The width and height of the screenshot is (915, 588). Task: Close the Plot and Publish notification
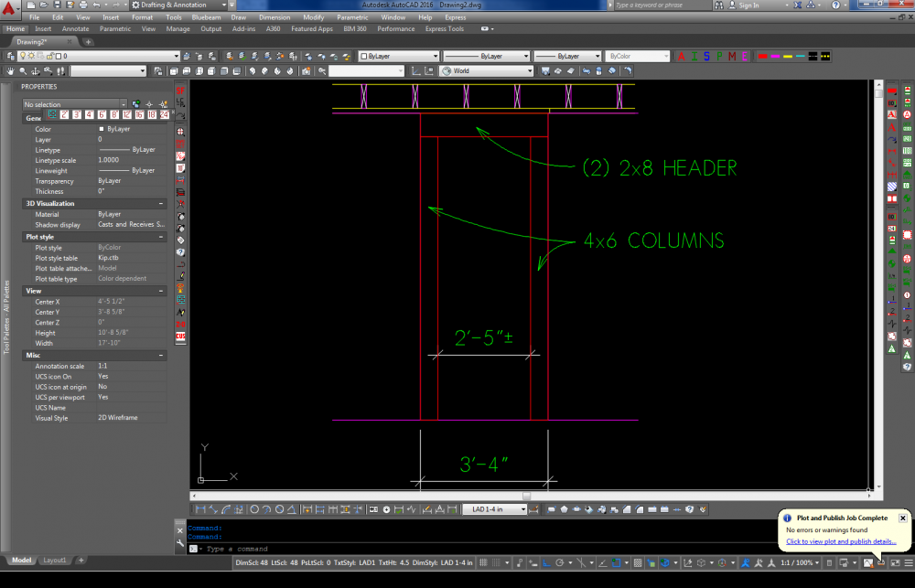point(902,518)
